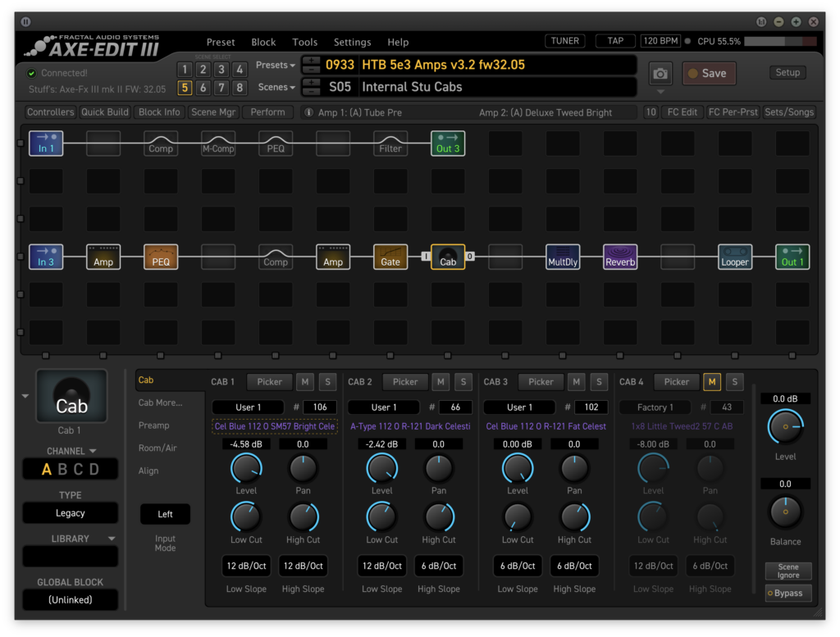Select the Out 3 output block
840x637 pixels.
tap(448, 143)
